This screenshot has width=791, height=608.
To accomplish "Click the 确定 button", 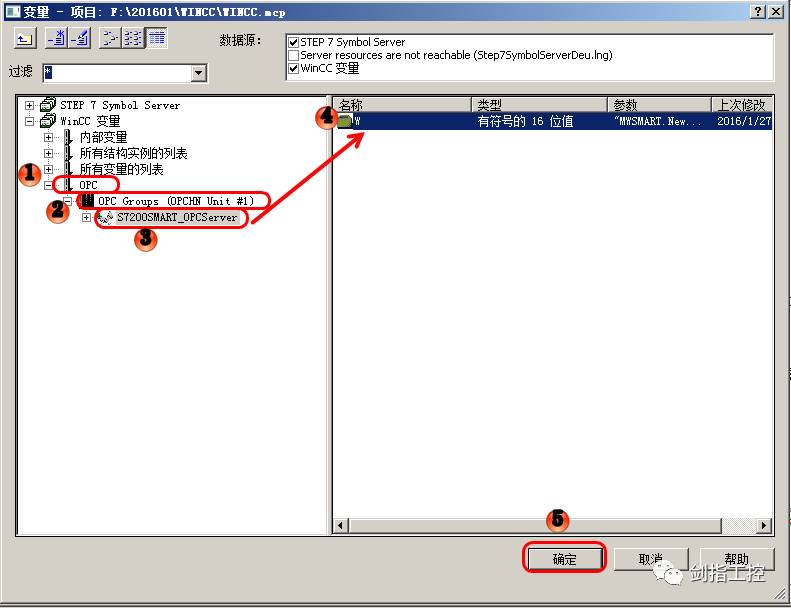I will coord(564,559).
